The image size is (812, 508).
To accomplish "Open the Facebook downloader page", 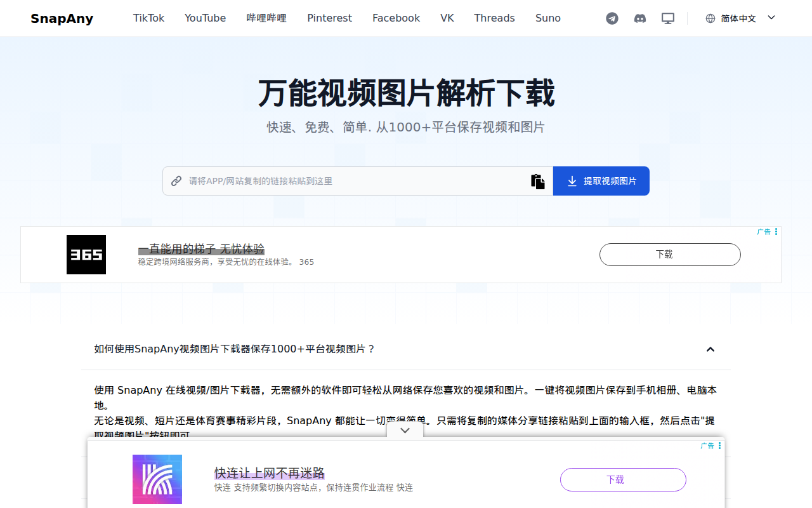I will [x=396, y=18].
